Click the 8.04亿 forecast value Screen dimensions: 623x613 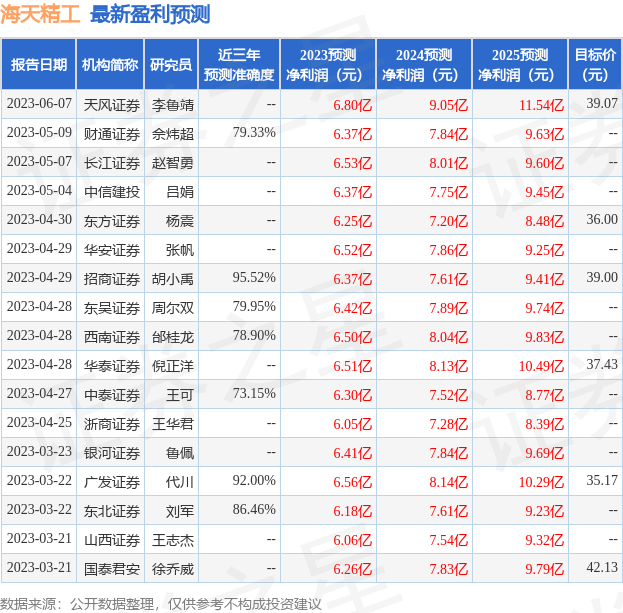pyautogui.click(x=449, y=337)
